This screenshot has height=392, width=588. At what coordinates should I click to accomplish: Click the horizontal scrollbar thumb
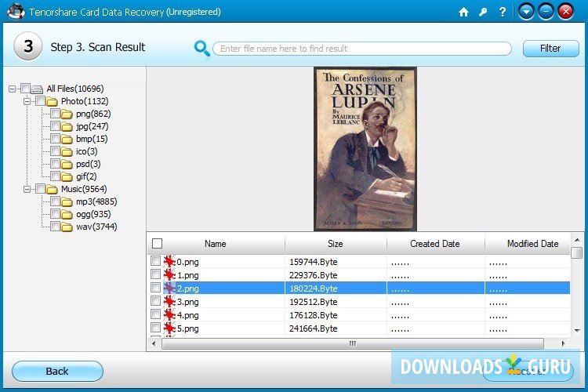point(353,343)
